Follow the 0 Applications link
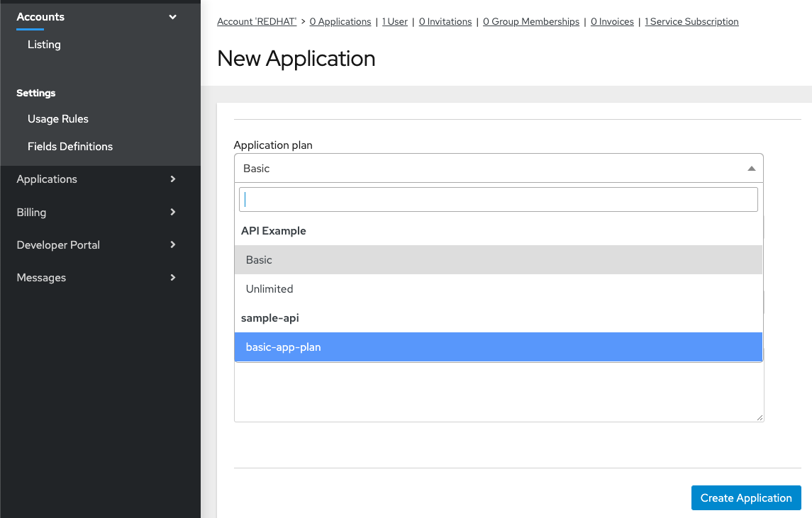812x518 pixels. 340,22
